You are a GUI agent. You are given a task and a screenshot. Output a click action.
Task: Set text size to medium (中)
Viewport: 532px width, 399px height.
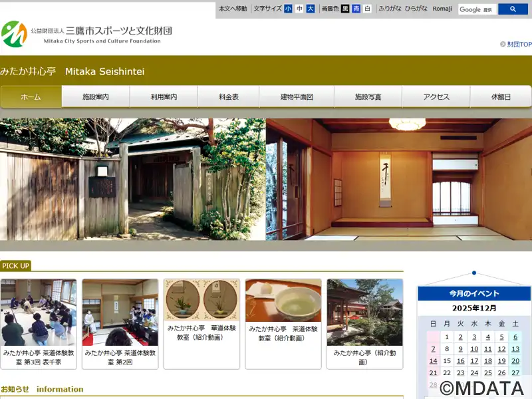point(299,9)
